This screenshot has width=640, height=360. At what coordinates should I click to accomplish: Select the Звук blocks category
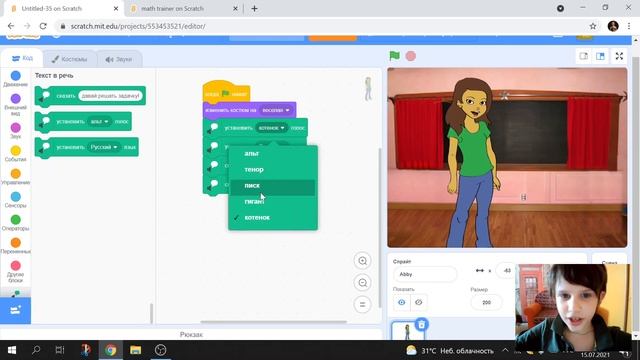[x=16, y=131]
